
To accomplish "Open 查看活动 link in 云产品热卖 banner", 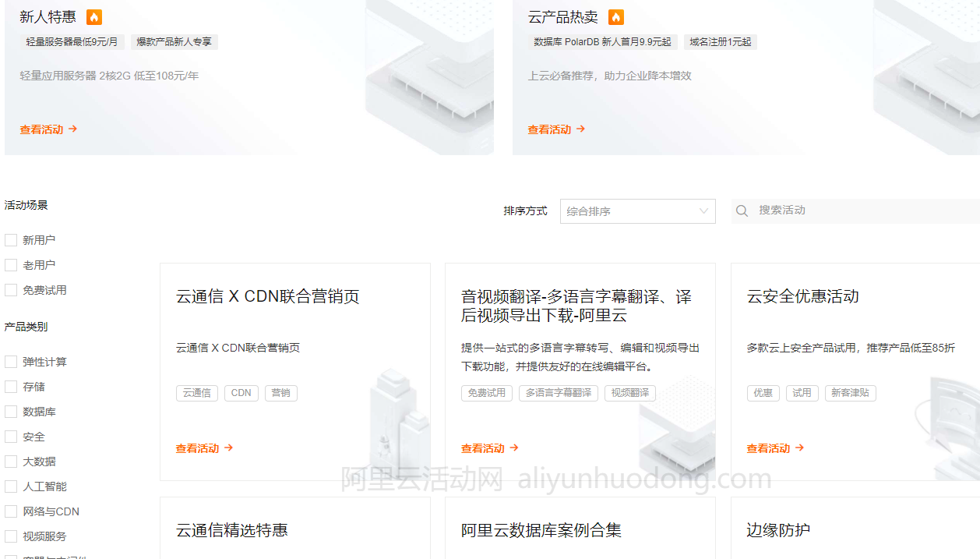I will click(556, 129).
